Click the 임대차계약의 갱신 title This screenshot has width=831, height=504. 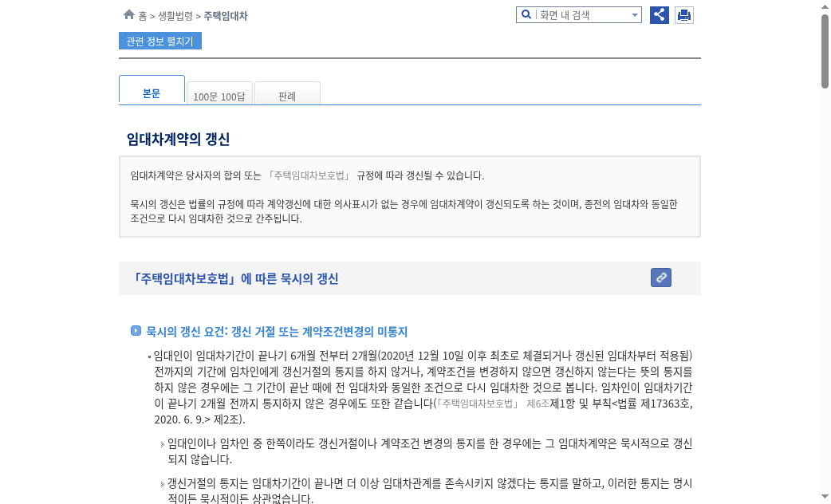pyautogui.click(x=178, y=140)
